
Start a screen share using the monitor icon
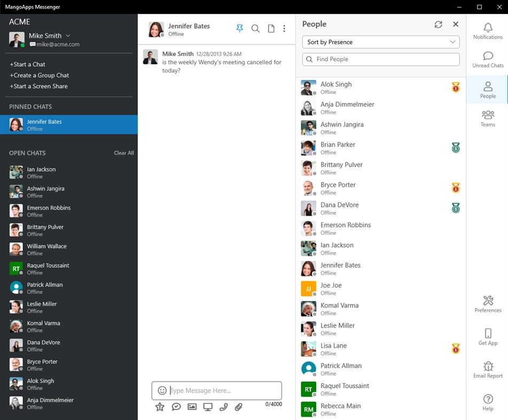click(x=207, y=407)
